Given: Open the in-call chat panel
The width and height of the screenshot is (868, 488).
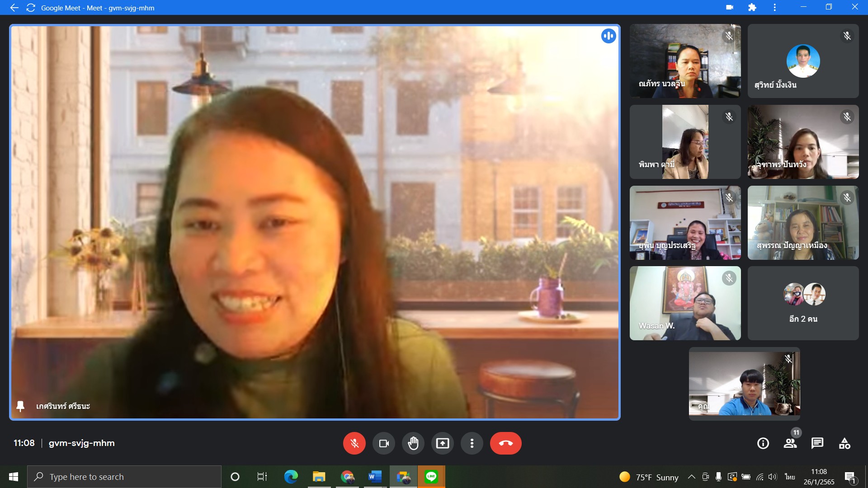Looking at the screenshot, I should pos(817,443).
